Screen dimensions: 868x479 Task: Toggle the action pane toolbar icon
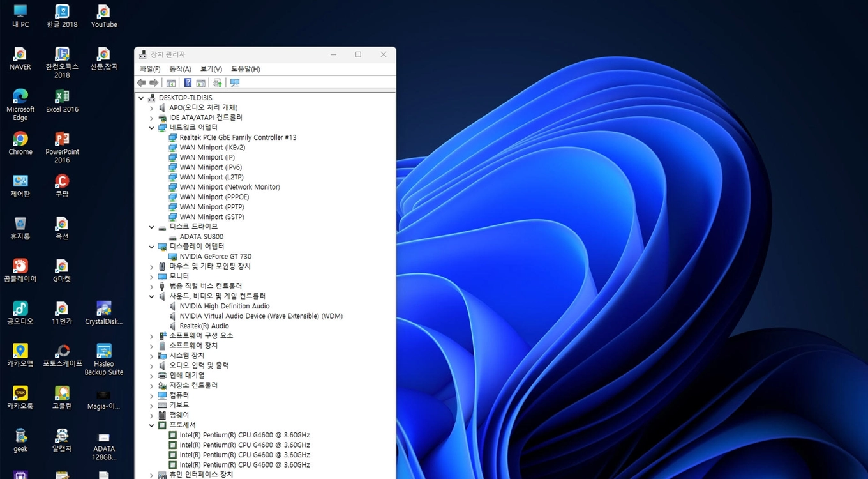(201, 83)
